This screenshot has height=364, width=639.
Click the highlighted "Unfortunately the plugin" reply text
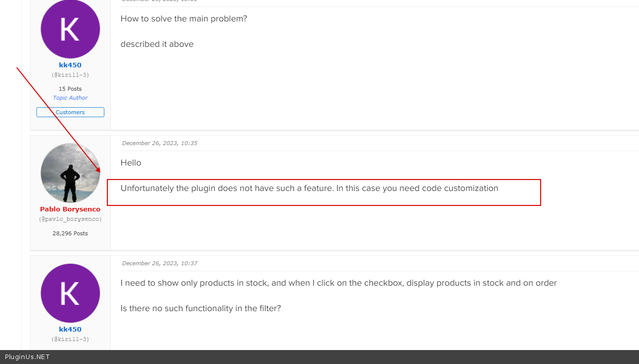coord(309,188)
